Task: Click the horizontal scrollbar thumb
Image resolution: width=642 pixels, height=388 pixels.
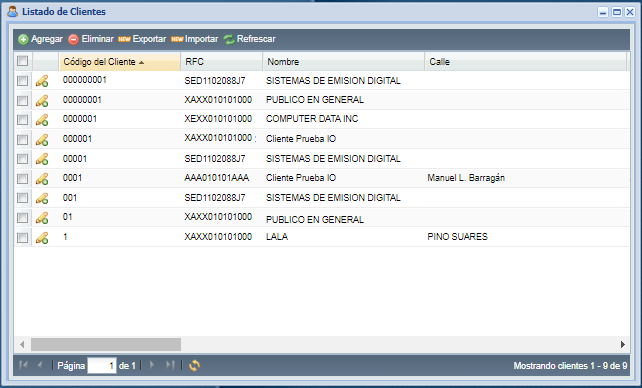Action: coord(106,344)
